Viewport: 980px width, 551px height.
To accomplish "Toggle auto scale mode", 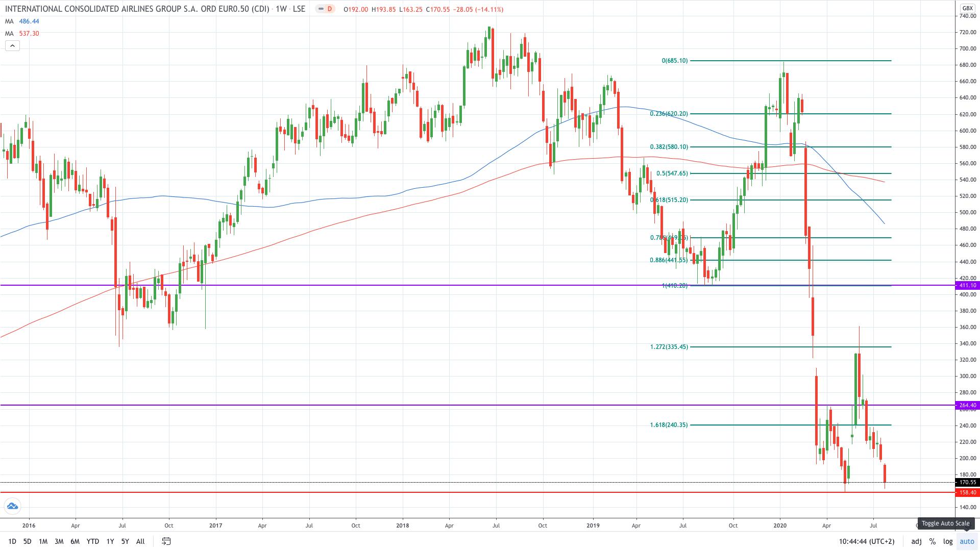I will point(967,541).
